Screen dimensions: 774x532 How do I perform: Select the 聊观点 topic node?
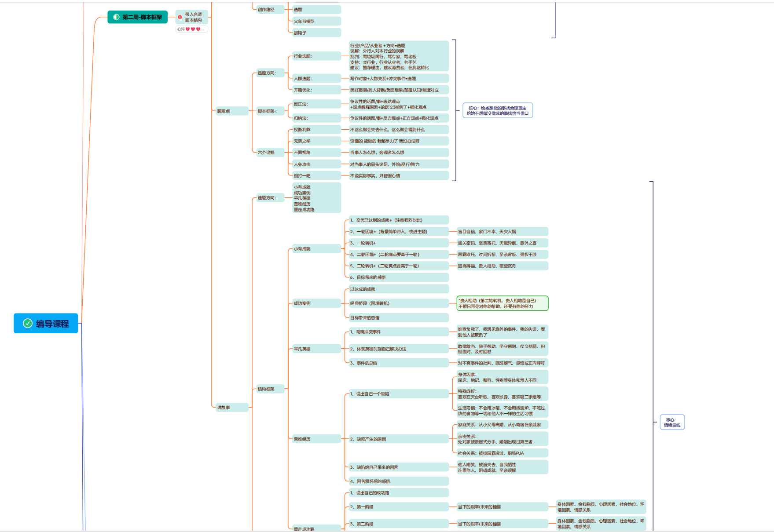coord(231,111)
